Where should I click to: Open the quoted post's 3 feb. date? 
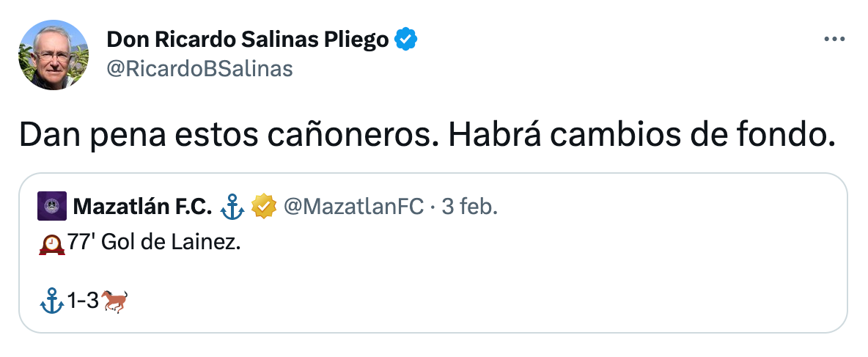click(x=469, y=207)
